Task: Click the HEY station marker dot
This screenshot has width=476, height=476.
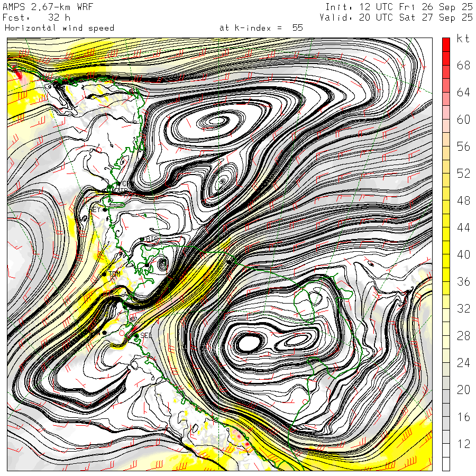Action: coord(105,209)
